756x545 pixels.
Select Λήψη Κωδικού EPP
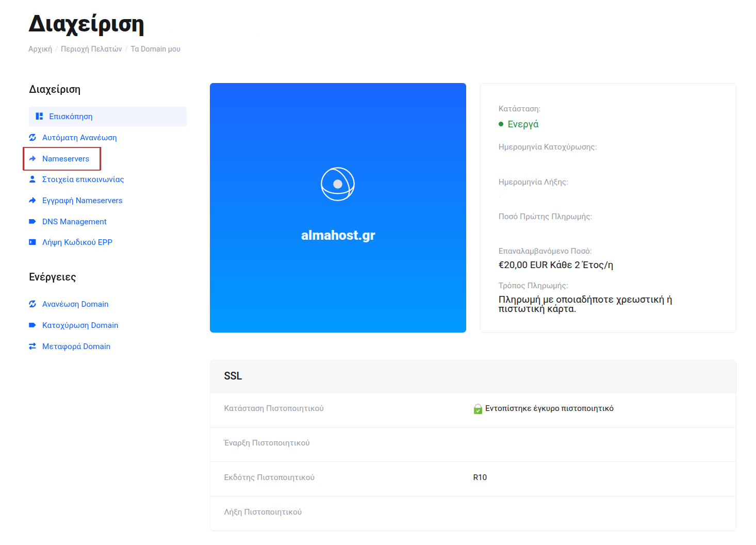(x=77, y=242)
